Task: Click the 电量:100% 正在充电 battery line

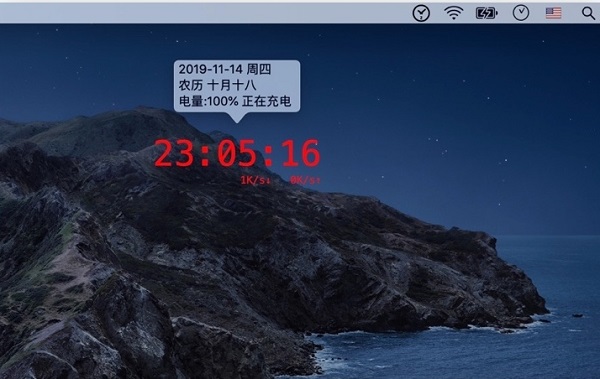Action: pos(235,101)
